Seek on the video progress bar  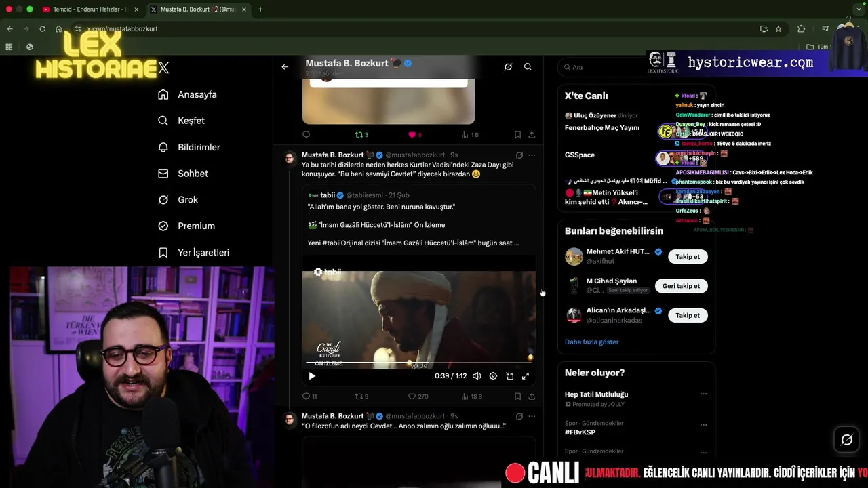coord(418,363)
